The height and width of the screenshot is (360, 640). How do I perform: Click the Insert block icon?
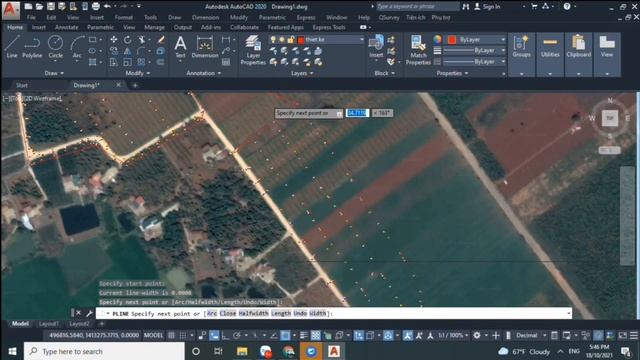click(376, 47)
